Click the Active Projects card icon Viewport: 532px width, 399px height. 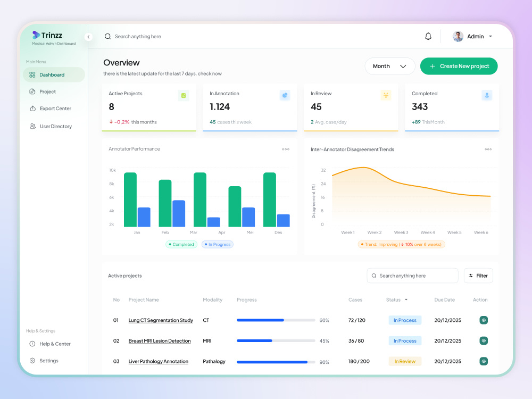pyautogui.click(x=184, y=95)
